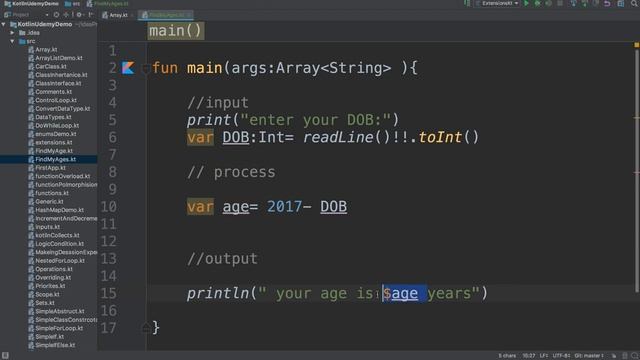The width and height of the screenshot is (640, 360).
Task: Open ConvertDataType.kt file
Action: tap(62, 109)
